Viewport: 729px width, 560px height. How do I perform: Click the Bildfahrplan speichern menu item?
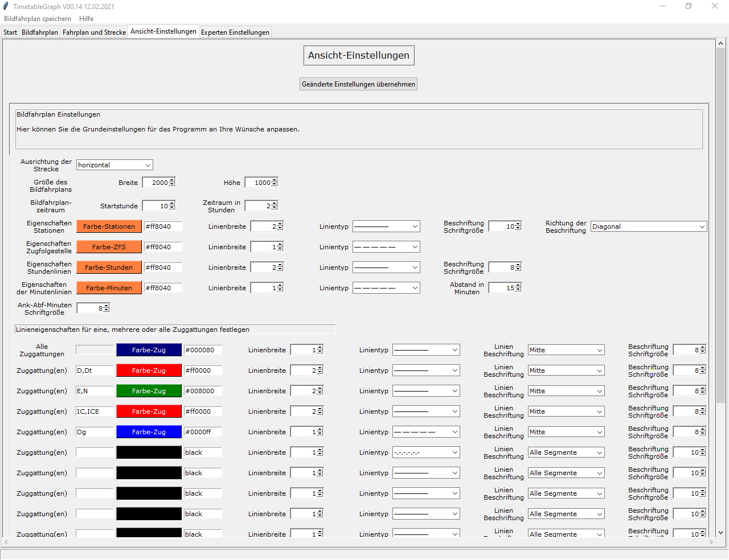point(38,19)
